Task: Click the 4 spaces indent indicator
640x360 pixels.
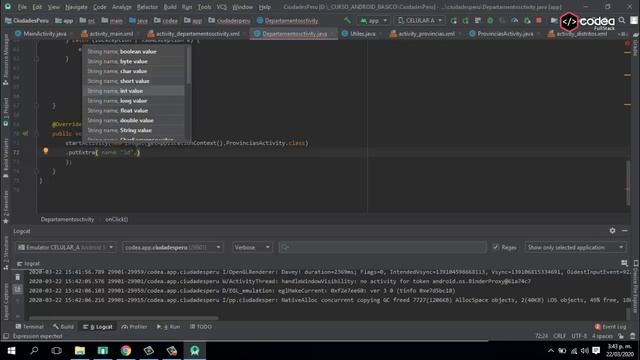Action: click(602, 336)
